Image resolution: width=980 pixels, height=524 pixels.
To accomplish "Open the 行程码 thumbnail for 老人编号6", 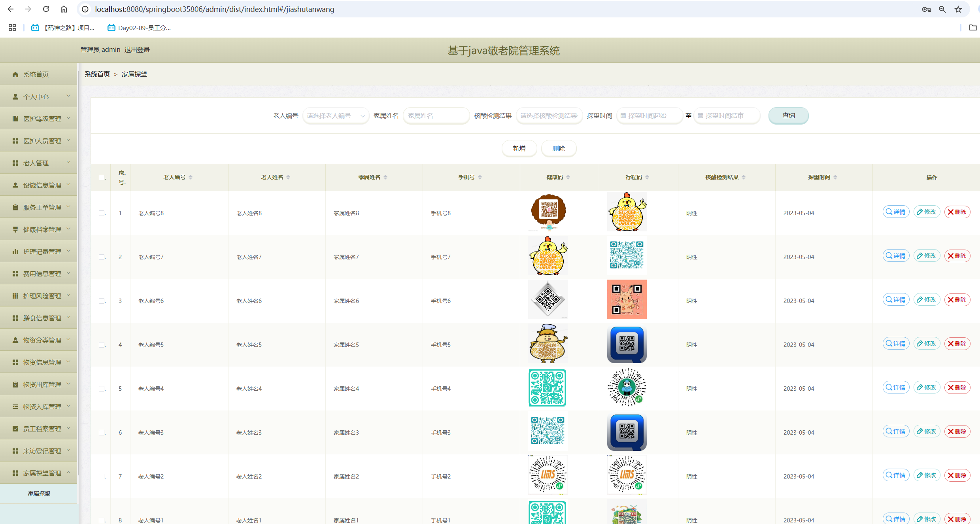I will click(627, 299).
